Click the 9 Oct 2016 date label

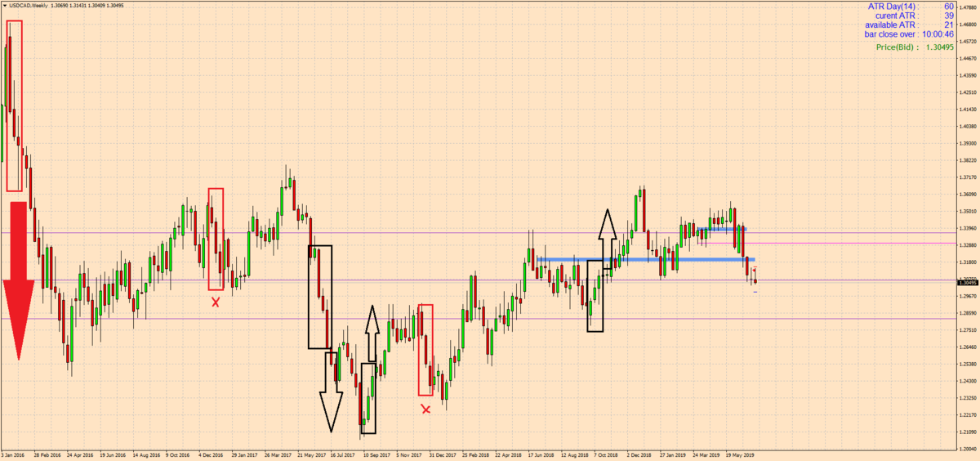(x=177, y=454)
